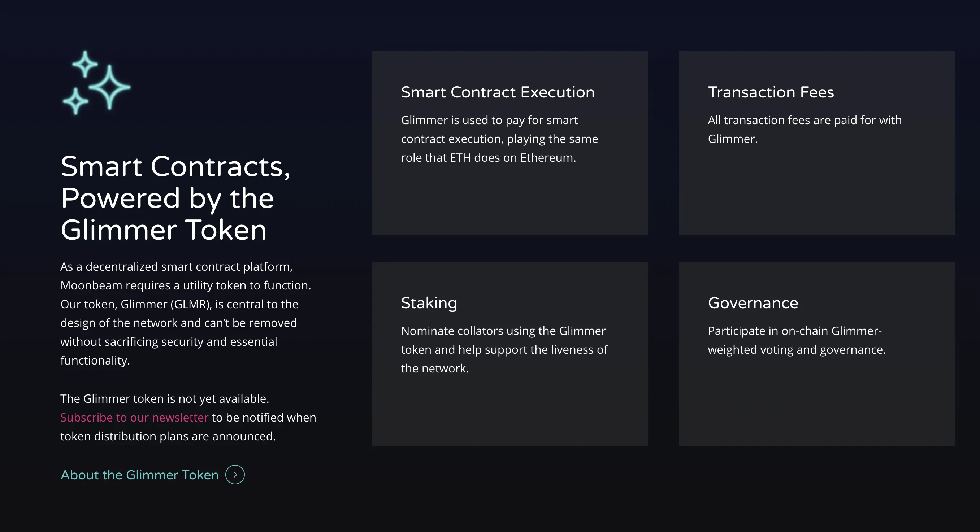The image size is (980, 532).
Task: Click the Governance card heading
Action: tap(753, 303)
